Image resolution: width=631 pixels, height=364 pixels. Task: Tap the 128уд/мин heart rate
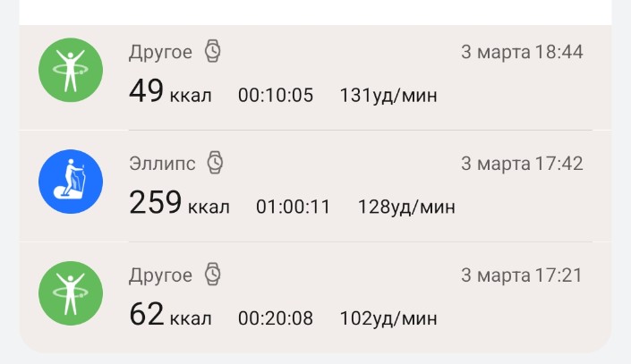click(406, 207)
